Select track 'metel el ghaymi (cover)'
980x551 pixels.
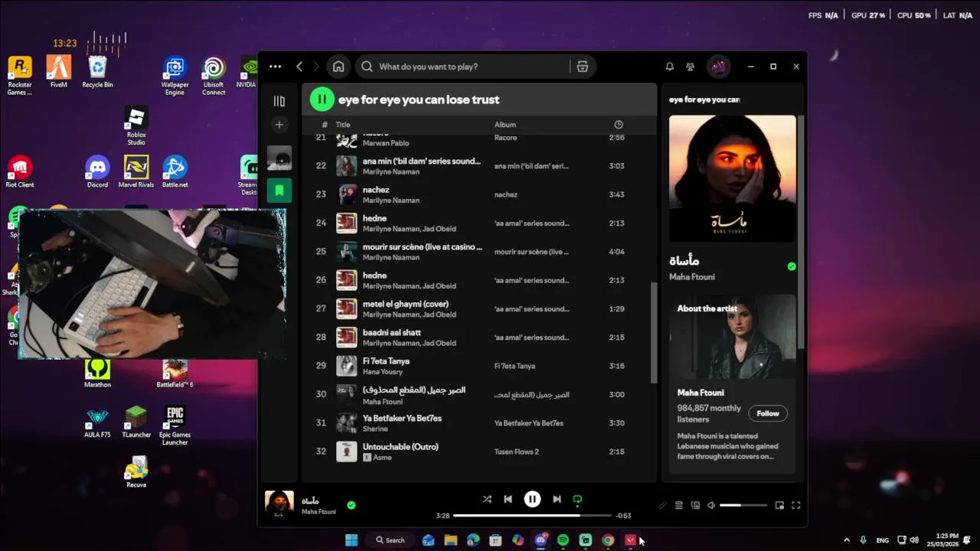click(479, 308)
